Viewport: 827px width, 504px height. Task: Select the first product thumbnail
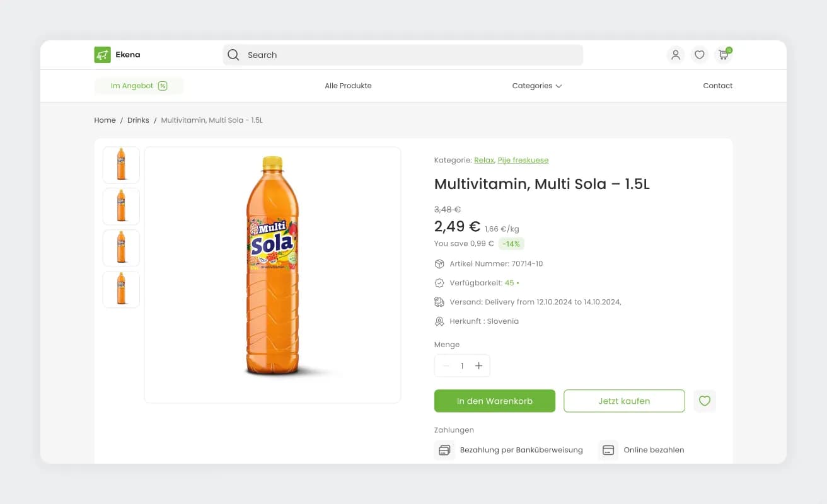121,165
